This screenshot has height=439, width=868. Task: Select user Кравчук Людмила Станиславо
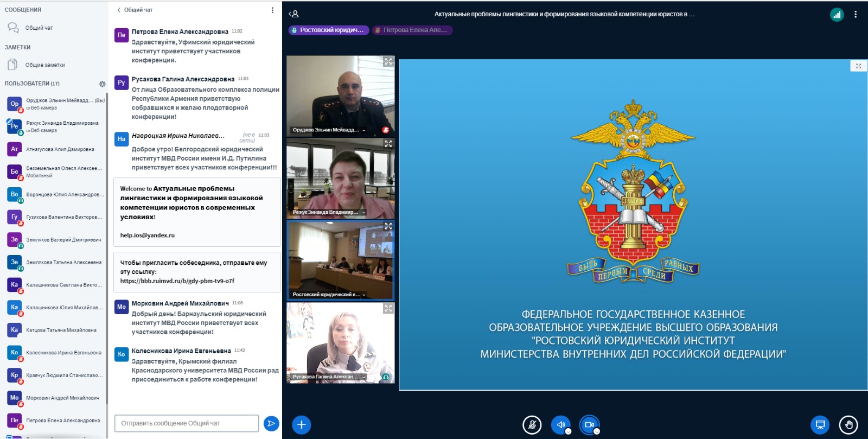(x=54, y=375)
